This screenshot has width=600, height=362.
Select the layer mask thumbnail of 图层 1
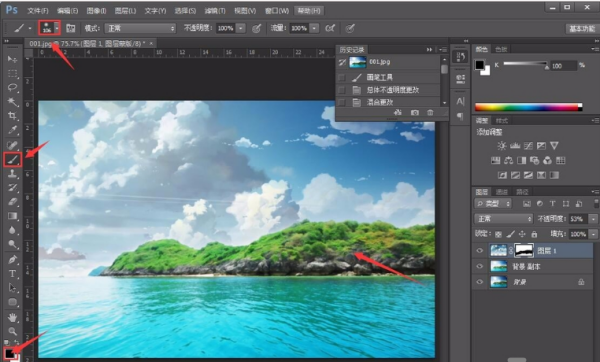[x=524, y=251]
